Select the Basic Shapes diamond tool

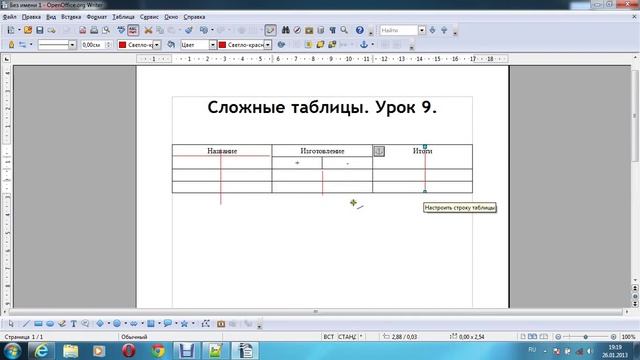tap(100, 324)
